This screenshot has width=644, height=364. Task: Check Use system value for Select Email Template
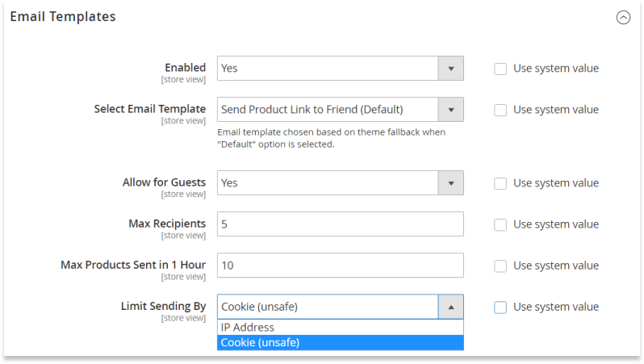pos(500,110)
